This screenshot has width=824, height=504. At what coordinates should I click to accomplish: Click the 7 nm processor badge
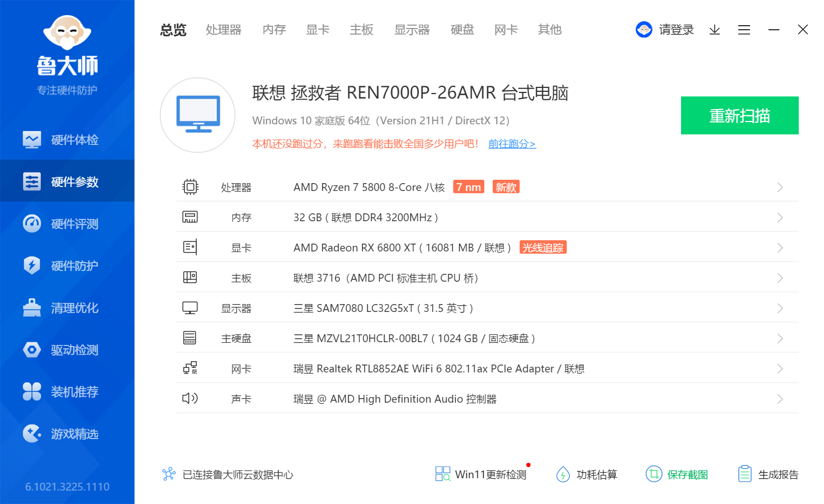click(x=469, y=187)
